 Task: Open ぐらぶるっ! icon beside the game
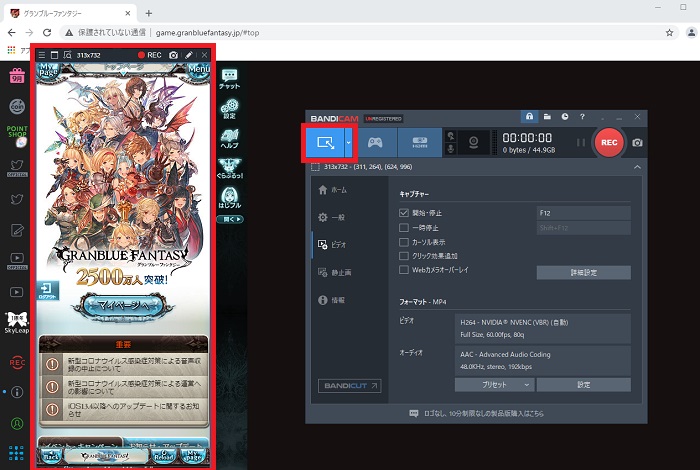[x=229, y=168]
